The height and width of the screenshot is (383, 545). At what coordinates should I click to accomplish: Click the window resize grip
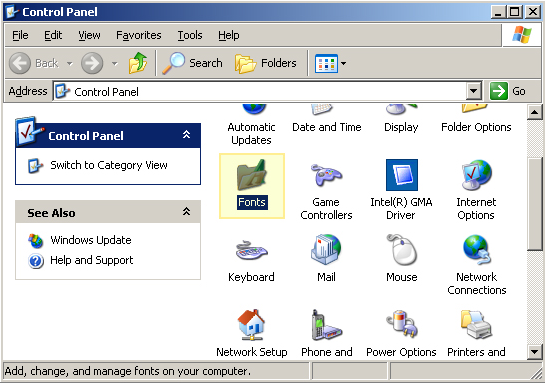(537, 374)
